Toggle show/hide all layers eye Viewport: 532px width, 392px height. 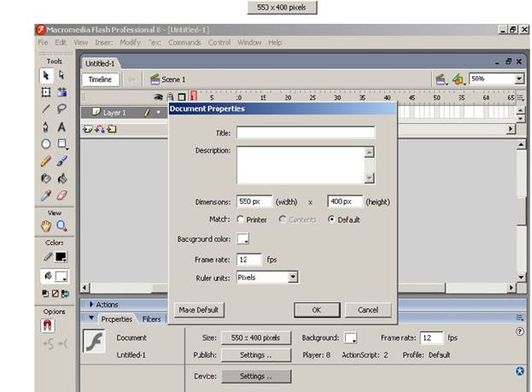coord(158,97)
